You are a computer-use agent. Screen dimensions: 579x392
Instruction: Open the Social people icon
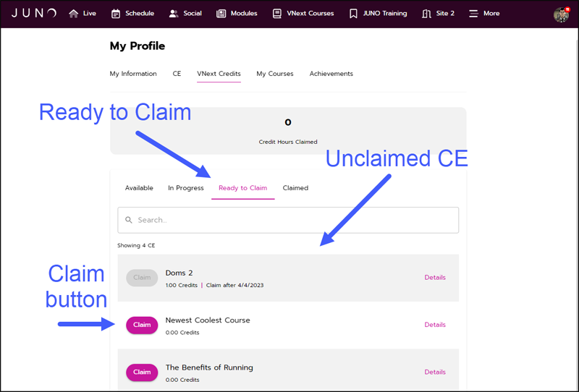pyautogui.click(x=174, y=14)
